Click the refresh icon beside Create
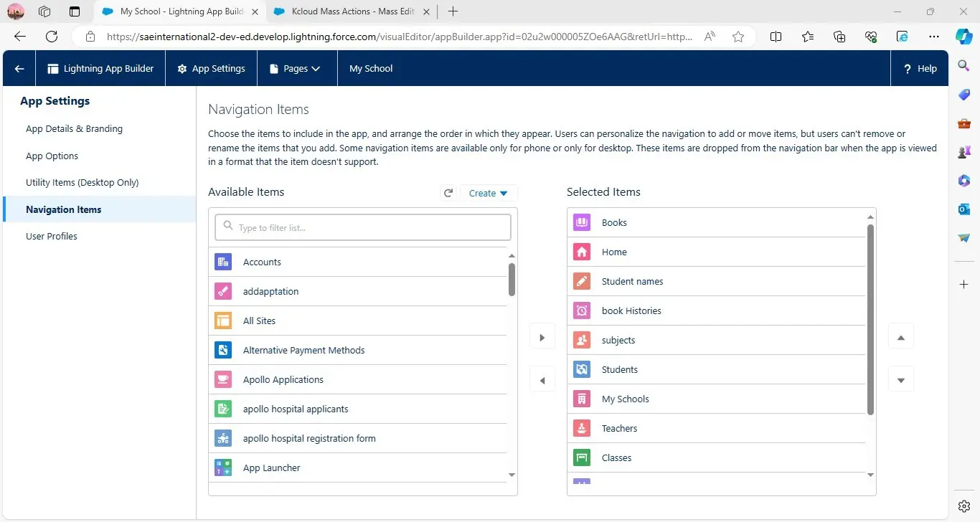980x522 pixels. tap(448, 193)
